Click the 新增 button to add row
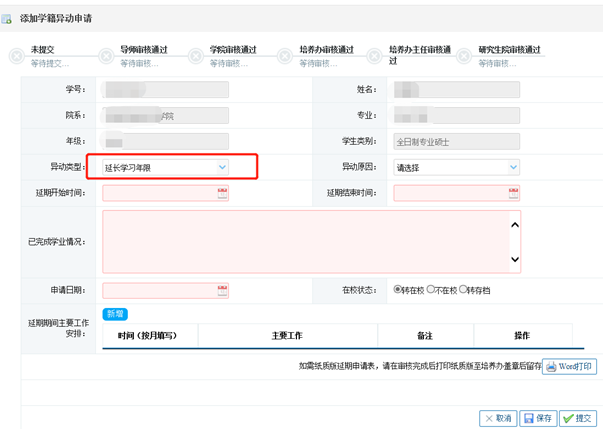The height and width of the screenshot is (429, 603). tap(116, 314)
